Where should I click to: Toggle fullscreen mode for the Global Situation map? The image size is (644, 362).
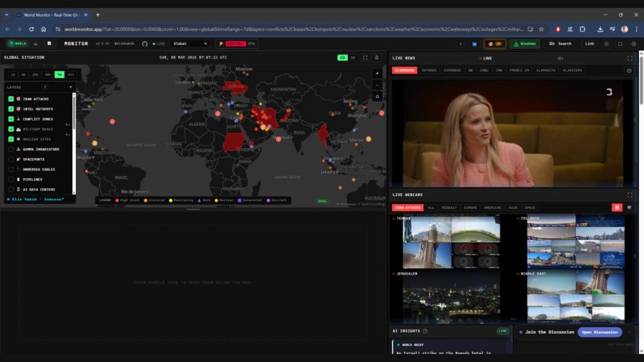pos(364,57)
